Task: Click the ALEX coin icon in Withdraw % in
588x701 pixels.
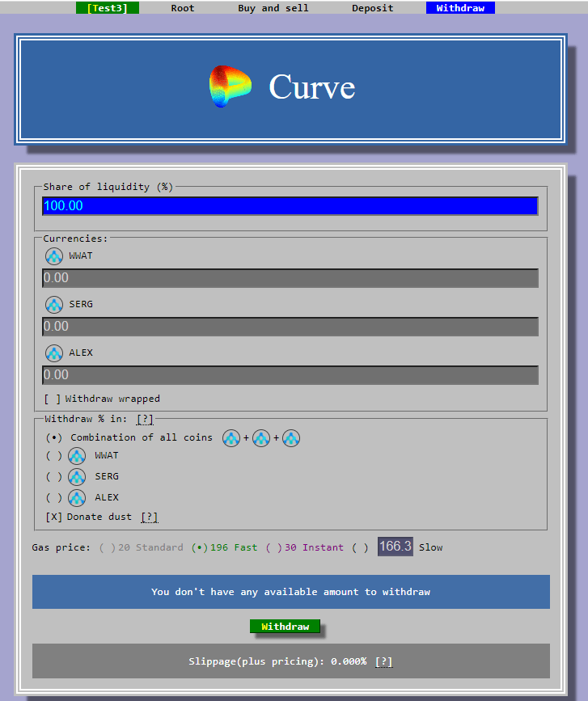Action: 77,497
